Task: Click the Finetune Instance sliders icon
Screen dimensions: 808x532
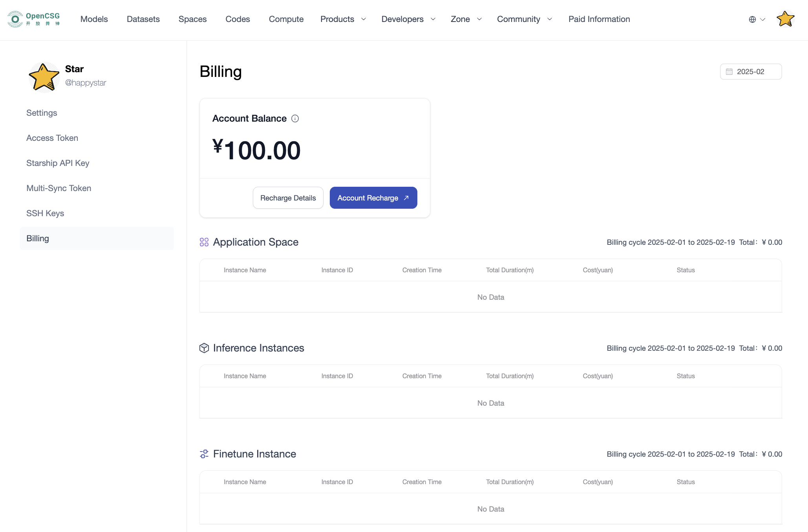Action: click(x=204, y=454)
